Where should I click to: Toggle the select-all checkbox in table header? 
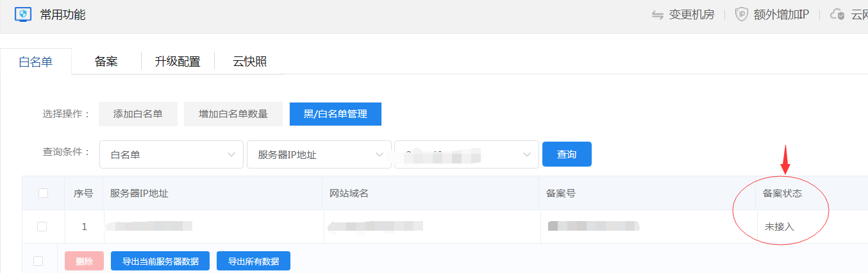pyautogui.click(x=44, y=193)
